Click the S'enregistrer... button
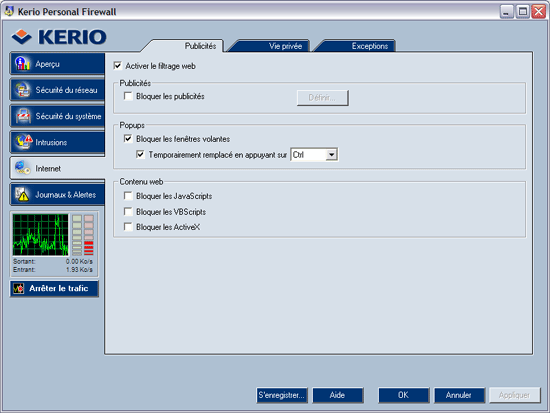Image resolution: width=550 pixels, height=413 pixels. (282, 395)
